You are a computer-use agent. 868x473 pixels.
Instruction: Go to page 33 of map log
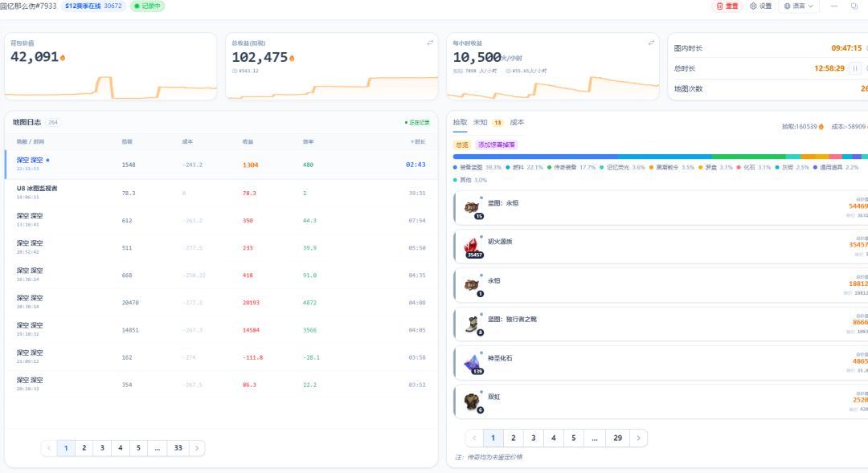pyautogui.click(x=178, y=448)
